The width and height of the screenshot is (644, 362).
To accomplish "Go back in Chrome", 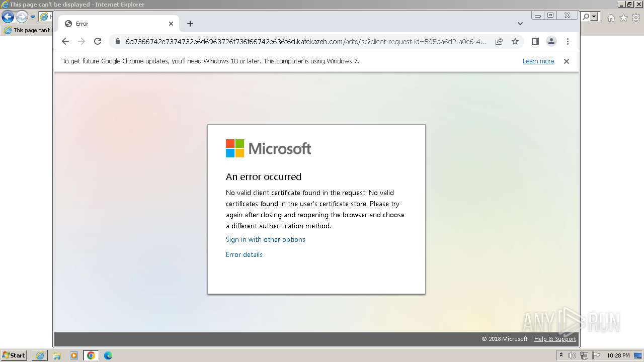I will coord(65,41).
